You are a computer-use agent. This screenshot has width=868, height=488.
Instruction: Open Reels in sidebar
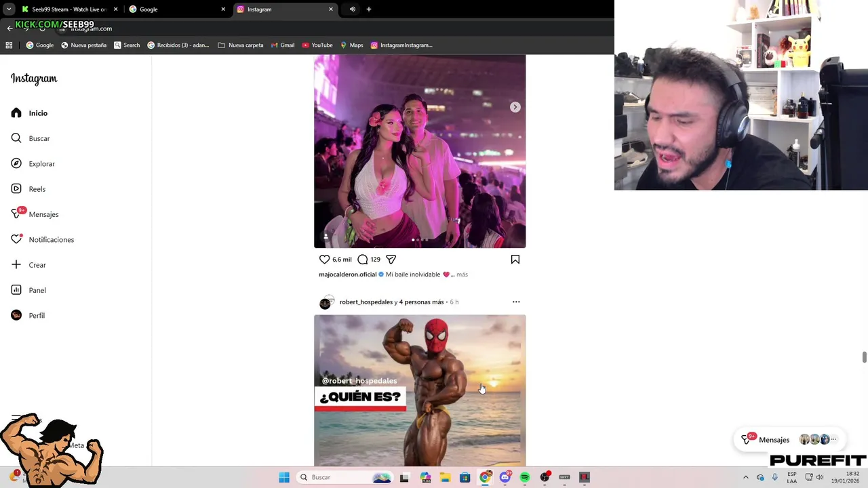click(28, 189)
